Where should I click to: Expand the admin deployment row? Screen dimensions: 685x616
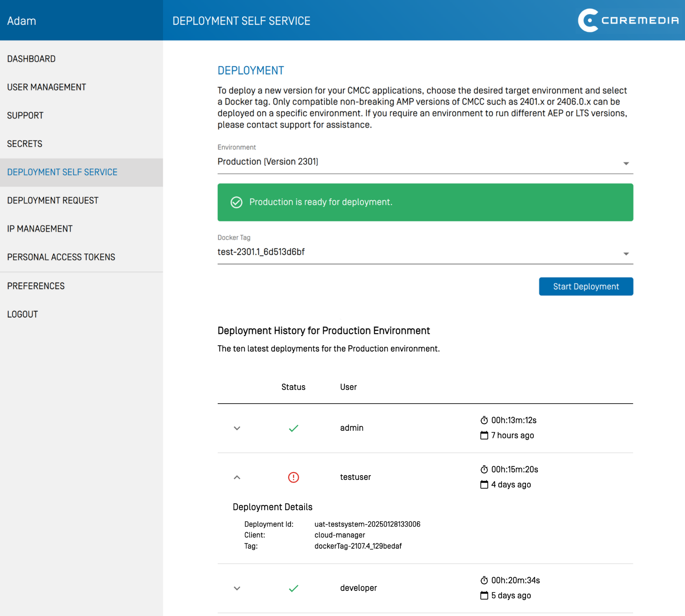click(237, 428)
